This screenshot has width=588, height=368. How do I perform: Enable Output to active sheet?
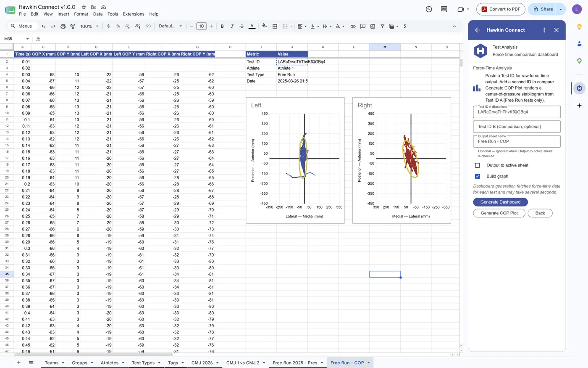point(478,165)
